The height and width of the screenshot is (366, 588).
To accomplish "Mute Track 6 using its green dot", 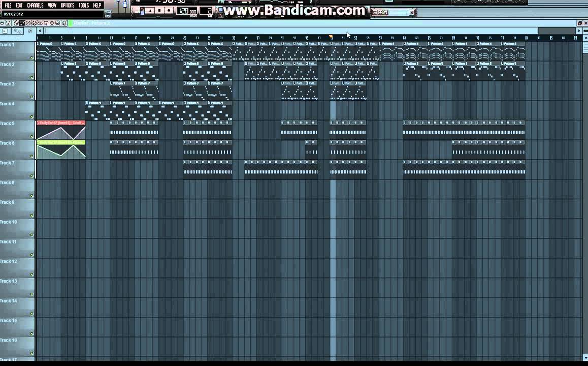I will (31, 156).
